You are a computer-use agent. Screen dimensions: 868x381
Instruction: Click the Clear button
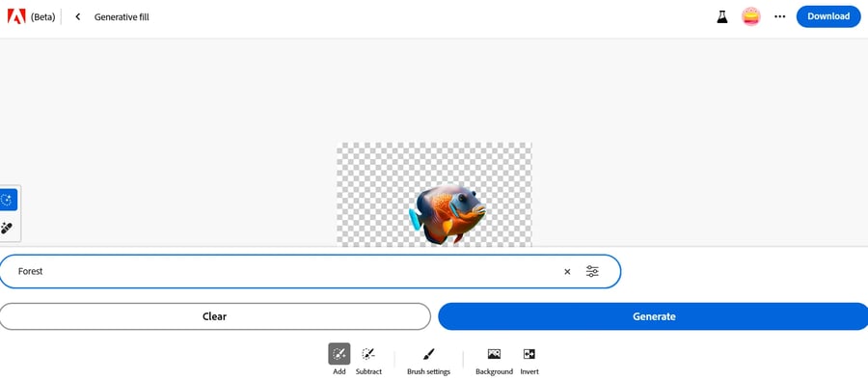pos(215,316)
